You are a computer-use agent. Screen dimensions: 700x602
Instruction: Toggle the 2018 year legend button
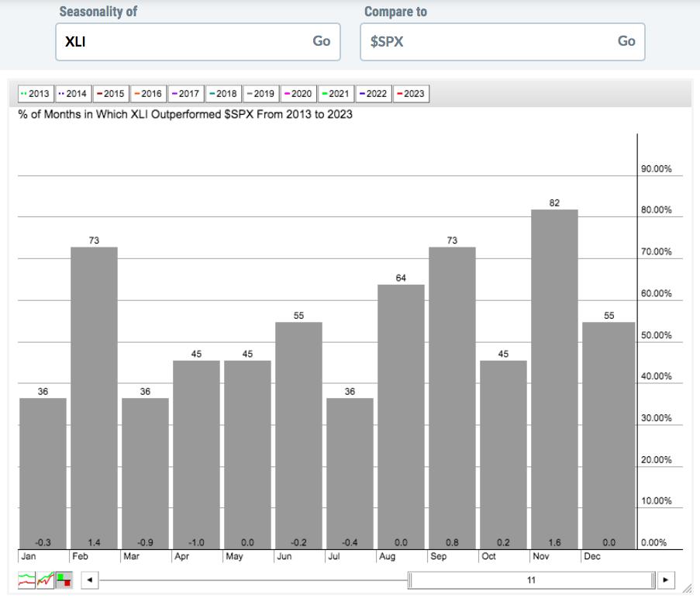[223, 94]
